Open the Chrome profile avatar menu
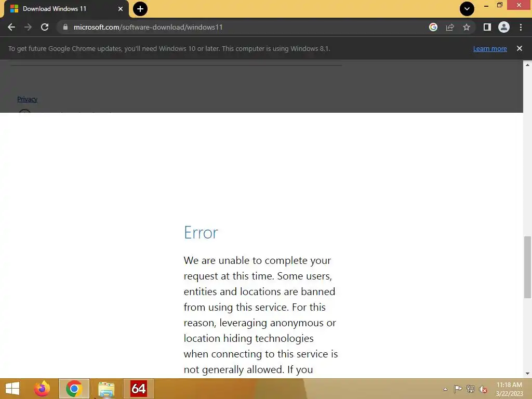Image resolution: width=532 pixels, height=399 pixels. pos(504,27)
